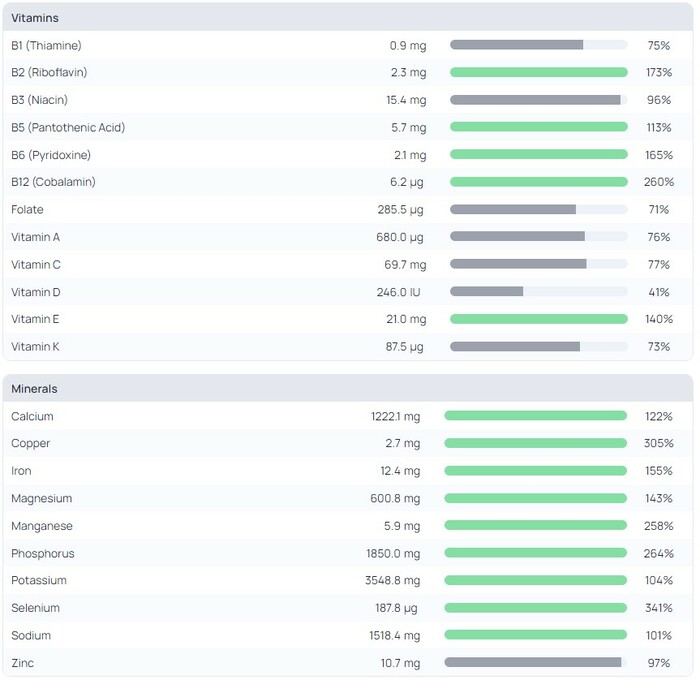Click the Folate progress bar

(538, 210)
